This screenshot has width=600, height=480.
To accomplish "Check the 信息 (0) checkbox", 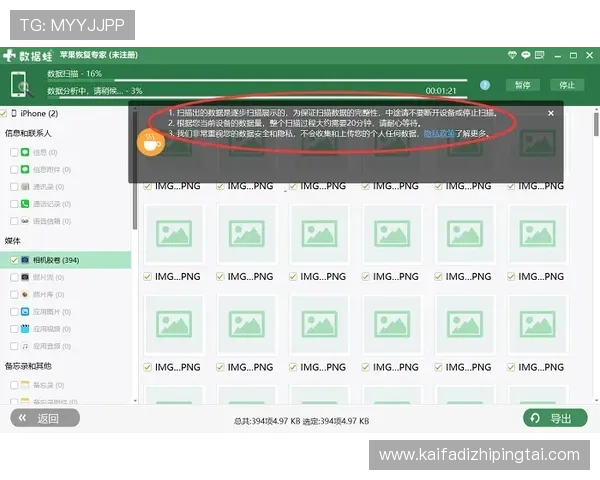I will point(14,152).
